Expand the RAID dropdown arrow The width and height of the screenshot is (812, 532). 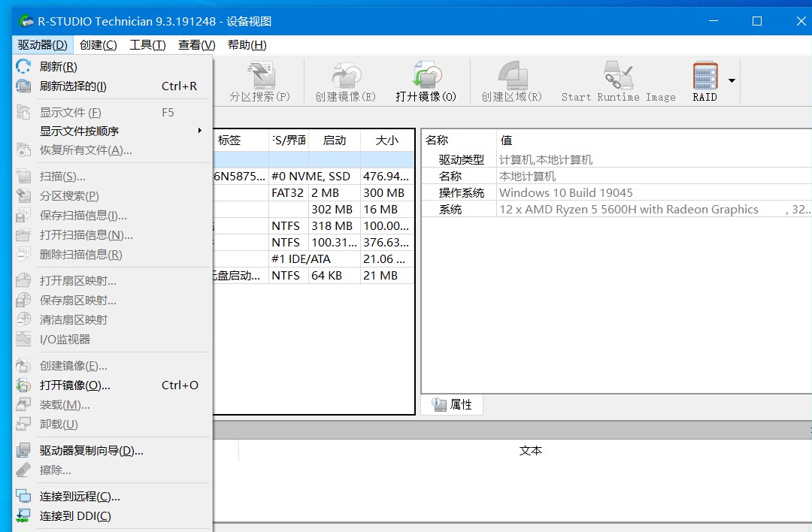pyautogui.click(x=732, y=80)
